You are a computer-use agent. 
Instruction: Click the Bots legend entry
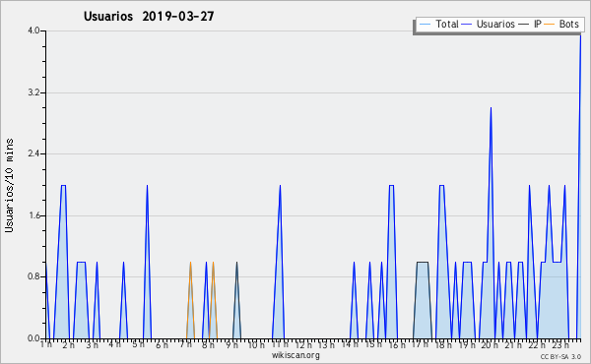[x=561, y=24]
